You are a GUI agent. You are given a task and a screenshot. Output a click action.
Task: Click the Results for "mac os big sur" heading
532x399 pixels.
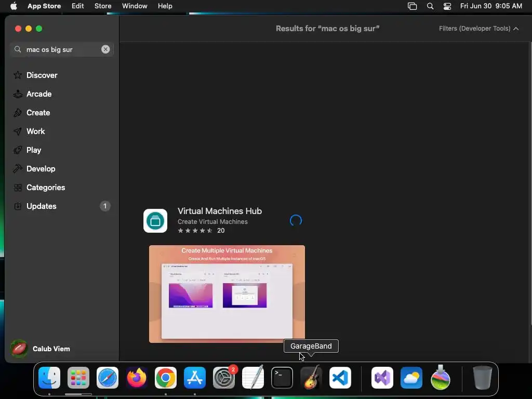(327, 29)
